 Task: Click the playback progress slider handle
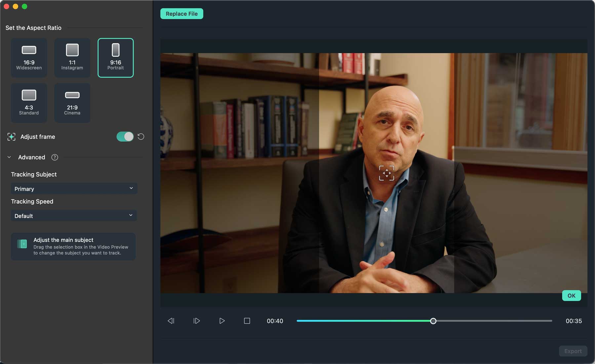pos(433,321)
